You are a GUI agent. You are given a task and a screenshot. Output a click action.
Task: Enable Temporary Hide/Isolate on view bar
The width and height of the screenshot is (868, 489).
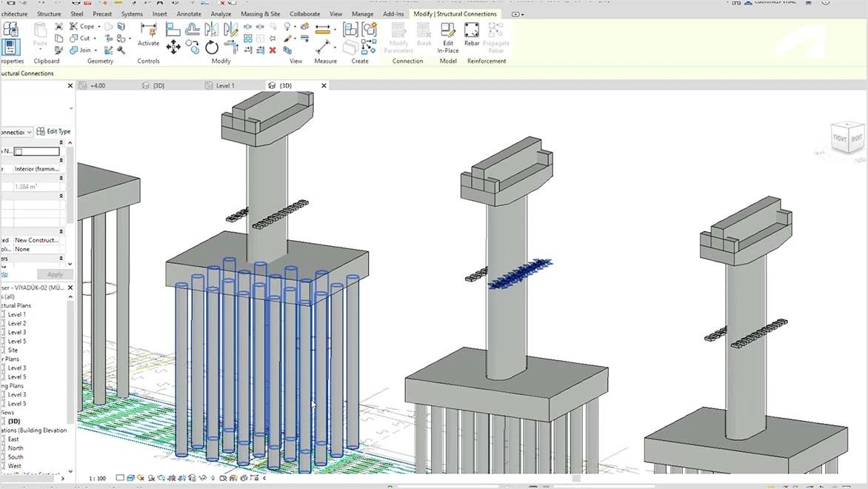click(193, 478)
